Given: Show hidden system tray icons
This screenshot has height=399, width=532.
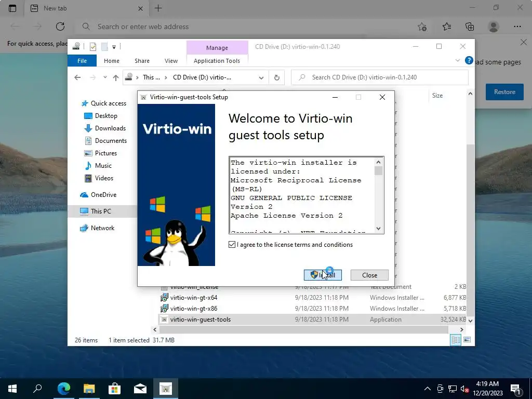Looking at the screenshot, I should tap(428, 389).
